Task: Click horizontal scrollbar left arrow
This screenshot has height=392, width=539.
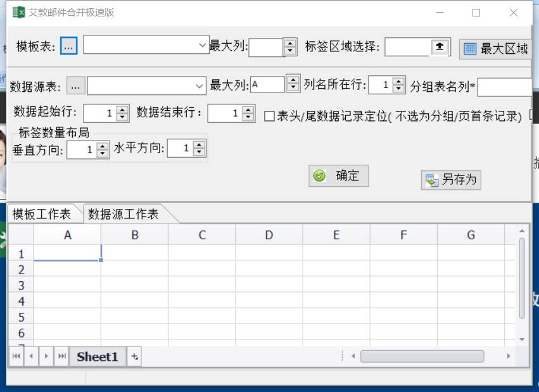Action: coord(353,357)
